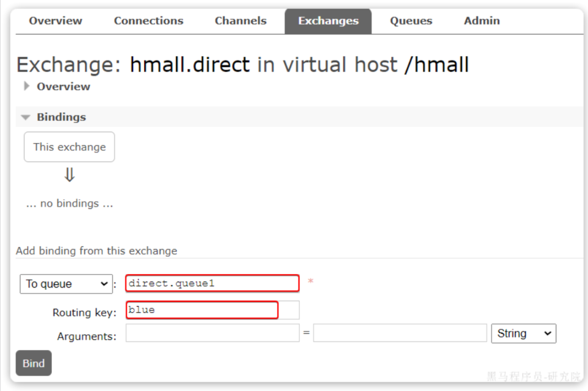Click the "Add binding from this exchange" heading
Screen dimensions: 588x391
pyautogui.click(x=96, y=251)
